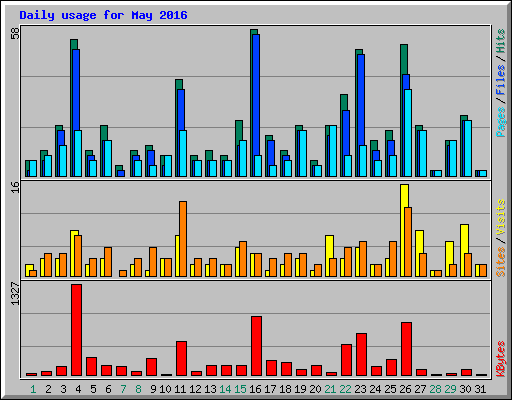Click the 'Hits' legend label
The width and height of the screenshot is (512, 400).
[x=501, y=41]
